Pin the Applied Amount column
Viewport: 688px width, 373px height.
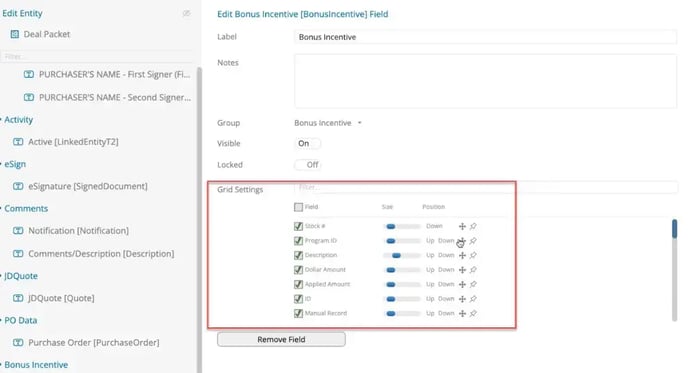pos(473,284)
